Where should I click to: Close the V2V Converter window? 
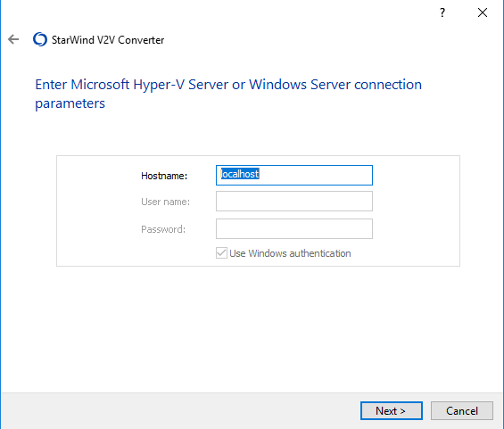pos(483,12)
